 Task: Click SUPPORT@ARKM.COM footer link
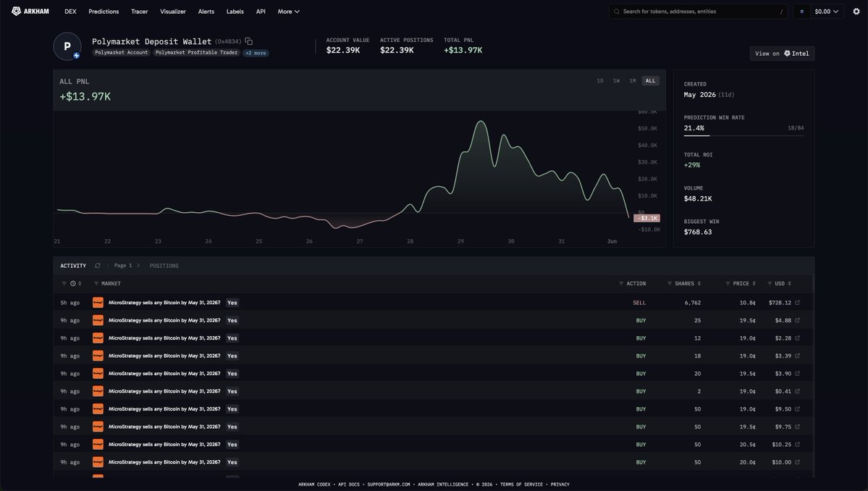[x=389, y=484]
